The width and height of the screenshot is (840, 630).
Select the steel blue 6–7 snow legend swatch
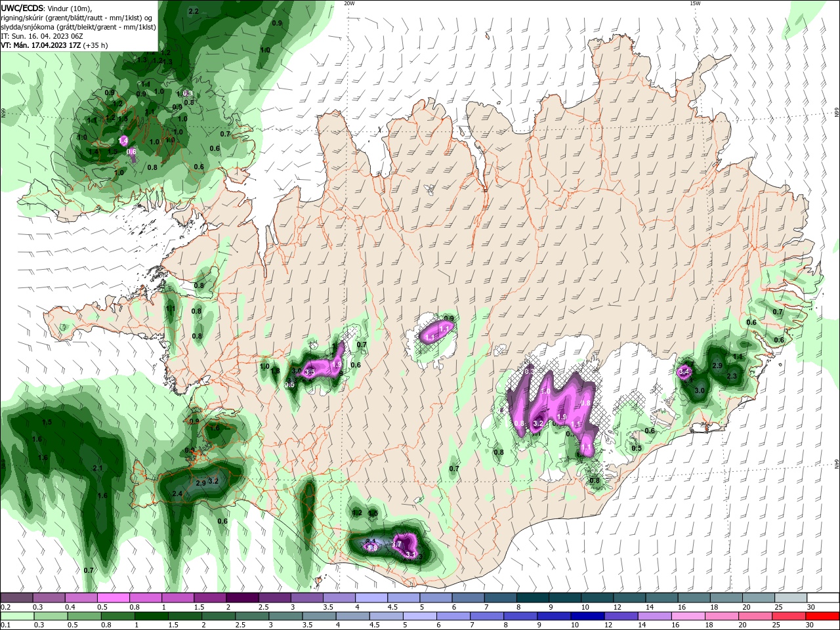[469, 598]
